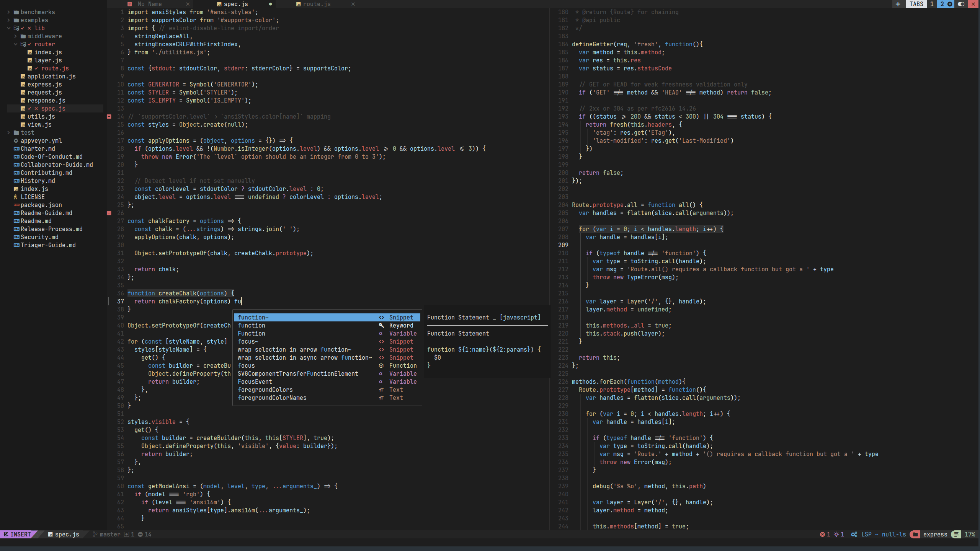
Task: Open package.json in the file tree
Action: [41, 205]
